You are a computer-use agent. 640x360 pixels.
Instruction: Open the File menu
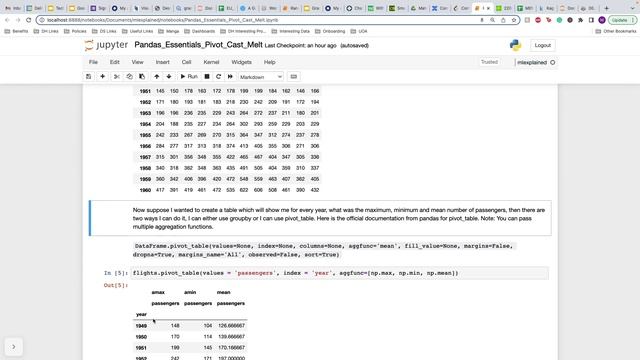(x=93, y=62)
